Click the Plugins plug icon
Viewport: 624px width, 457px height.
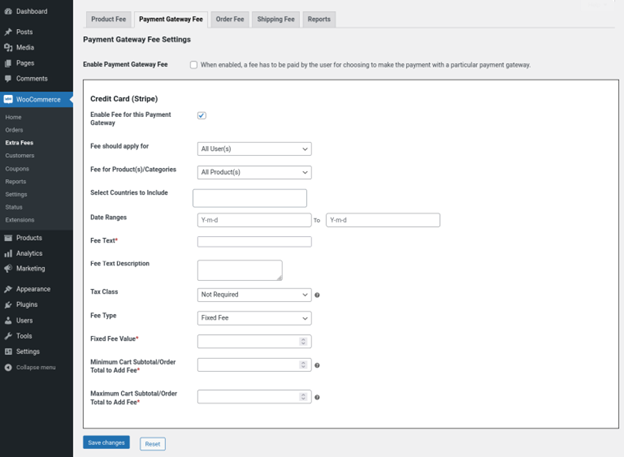tap(8, 304)
